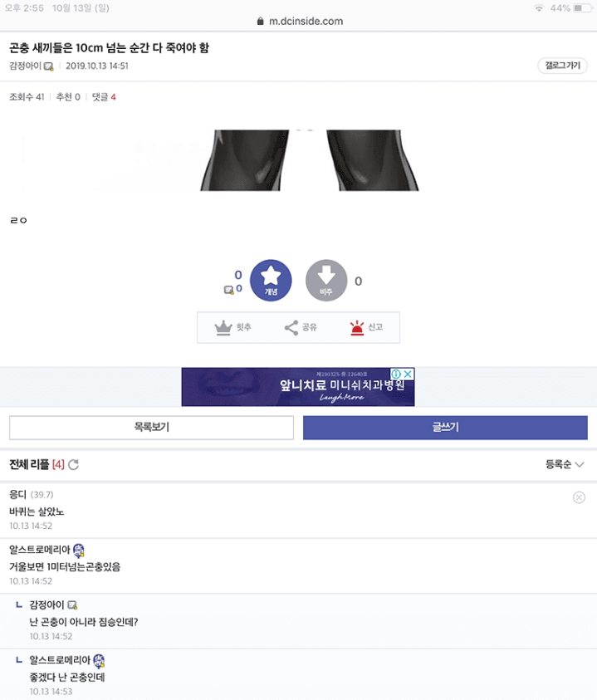The height and width of the screenshot is (700, 597).
Task: Visit the gallery with 갤로그 가기
Action: (560, 64)
